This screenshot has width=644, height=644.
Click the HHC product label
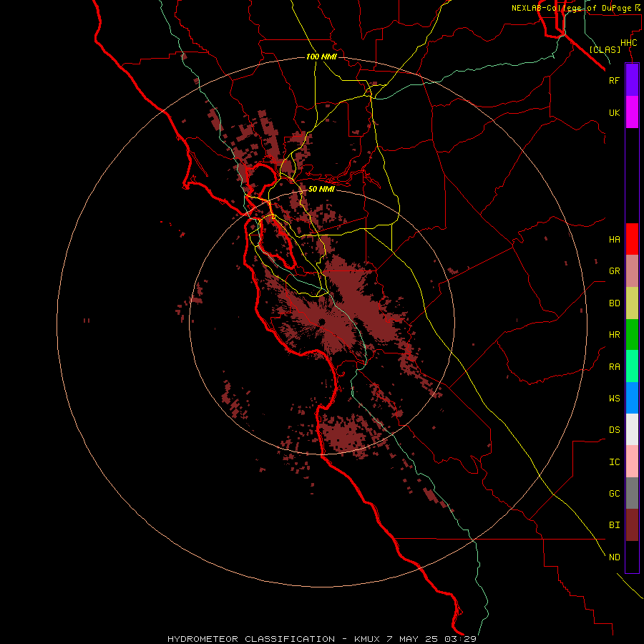(x=628, y=43)
